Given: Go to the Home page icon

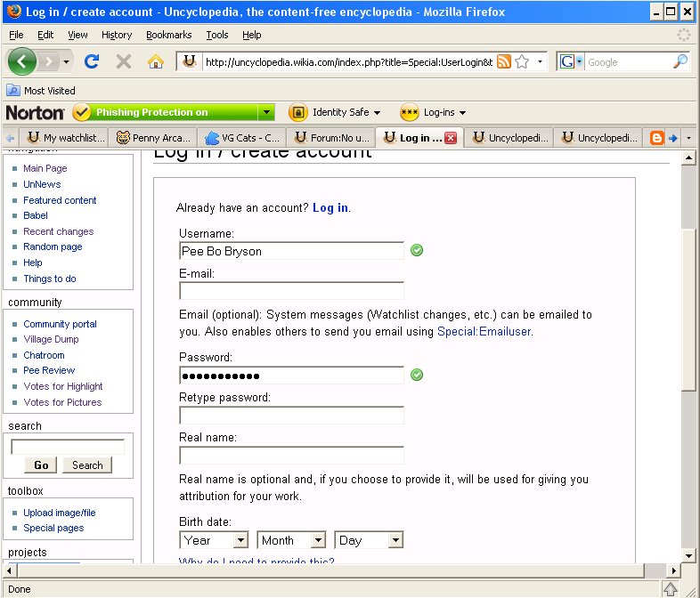Looking at the screenshot, I should tap(155, 61).
